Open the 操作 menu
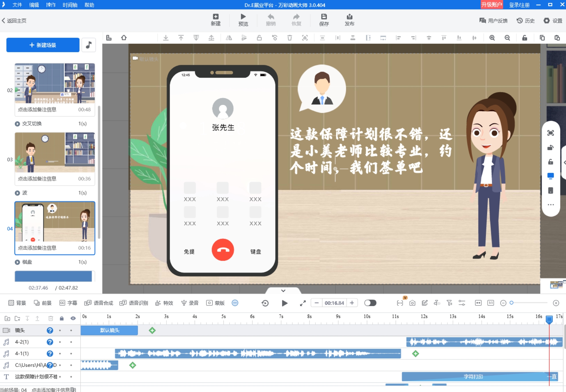Viewport: 566px width, 392px height. [51, 5]
